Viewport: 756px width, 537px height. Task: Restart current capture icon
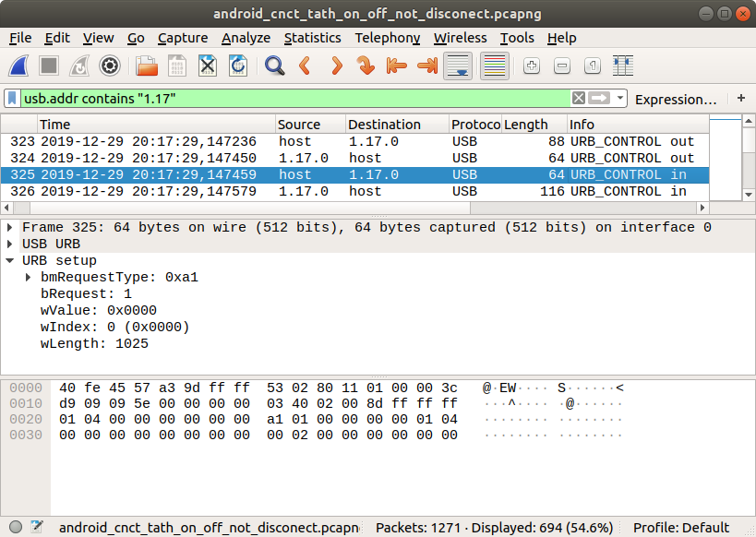pos(79,66)
